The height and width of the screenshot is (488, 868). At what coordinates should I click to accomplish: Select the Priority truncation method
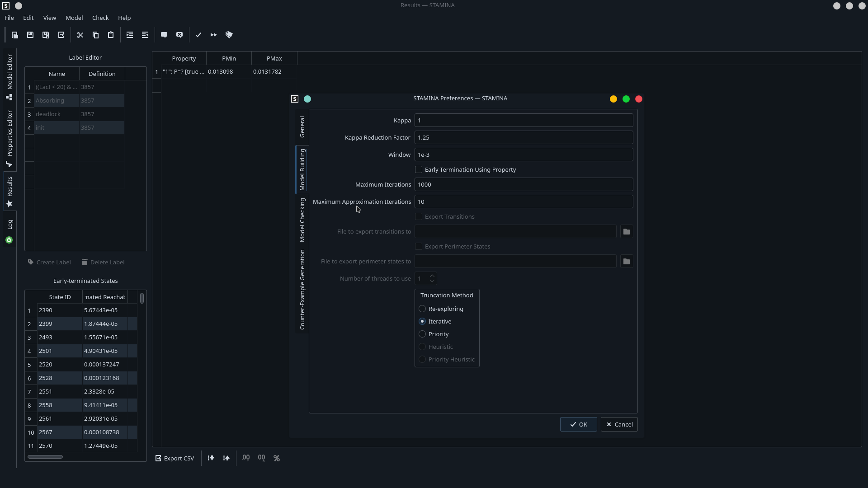(422, 334)
